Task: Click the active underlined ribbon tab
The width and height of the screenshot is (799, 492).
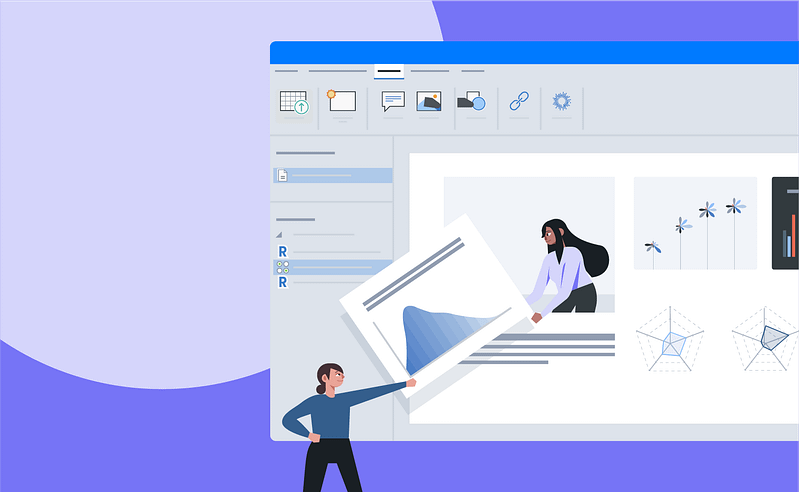Action: click(389, 71)
